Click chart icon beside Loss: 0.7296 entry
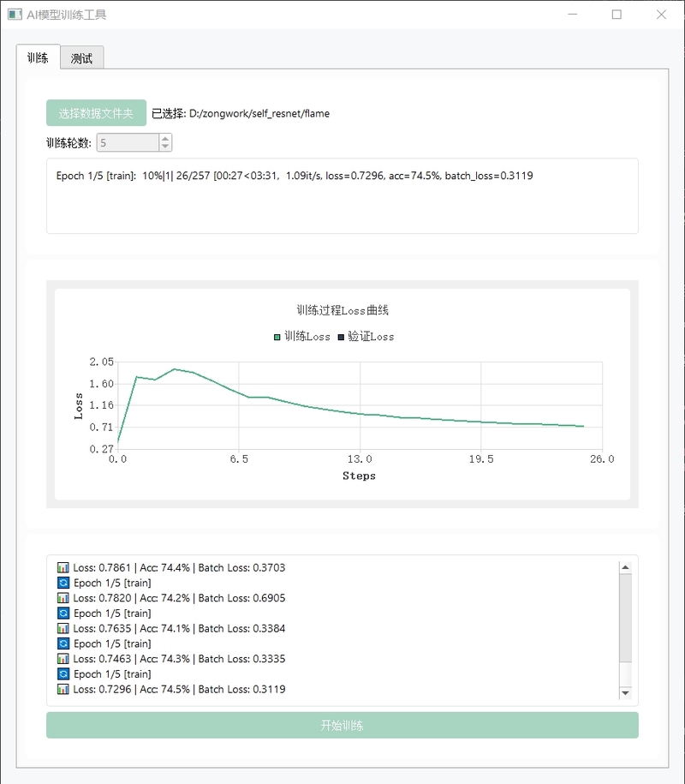Image resolution: width=685 pixels, height=784 pixels. [63, 689]
